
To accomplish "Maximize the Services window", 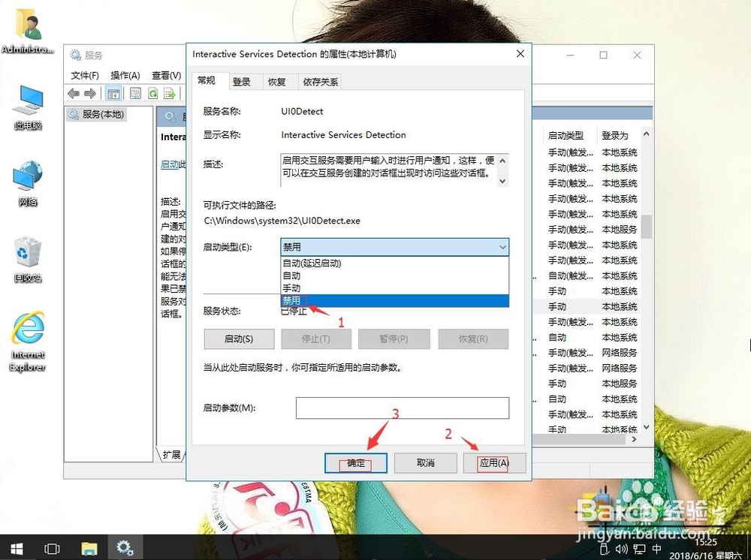I will (604, 55).
